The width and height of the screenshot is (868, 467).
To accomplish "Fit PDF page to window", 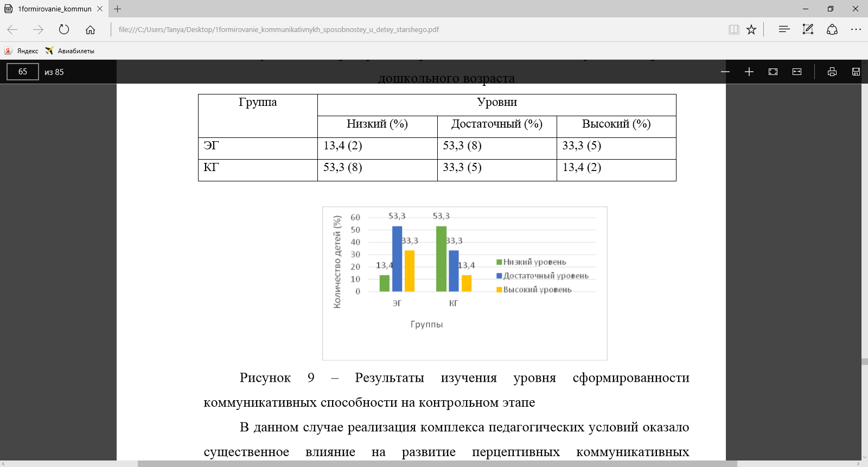I will 773,72.
